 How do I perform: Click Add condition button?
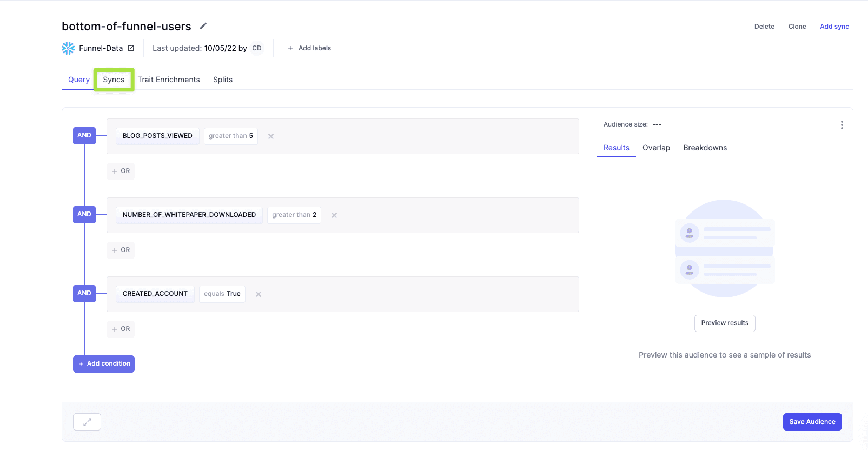tap(104, 363)
